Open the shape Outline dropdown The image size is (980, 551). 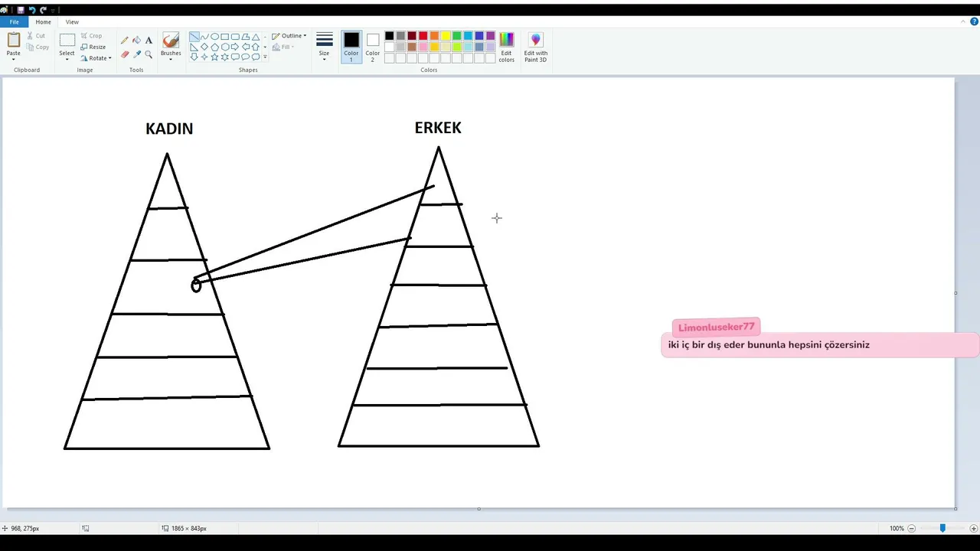pos(289,36)
